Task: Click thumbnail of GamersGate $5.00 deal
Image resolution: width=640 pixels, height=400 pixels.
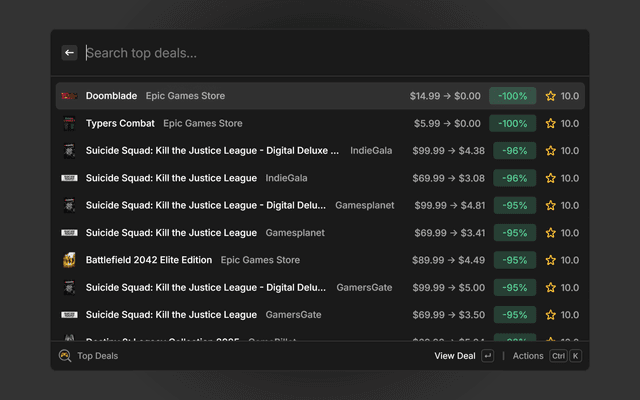Action: coord(69,287)
